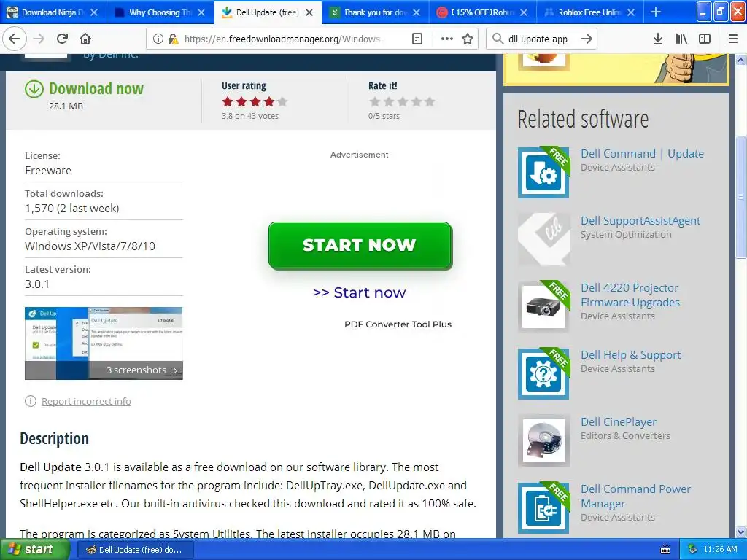This screenshot has width=747, height=560.
Task: Open Dell 4220 Projector Firmware Upgrades link
Action: coord(630,295)
